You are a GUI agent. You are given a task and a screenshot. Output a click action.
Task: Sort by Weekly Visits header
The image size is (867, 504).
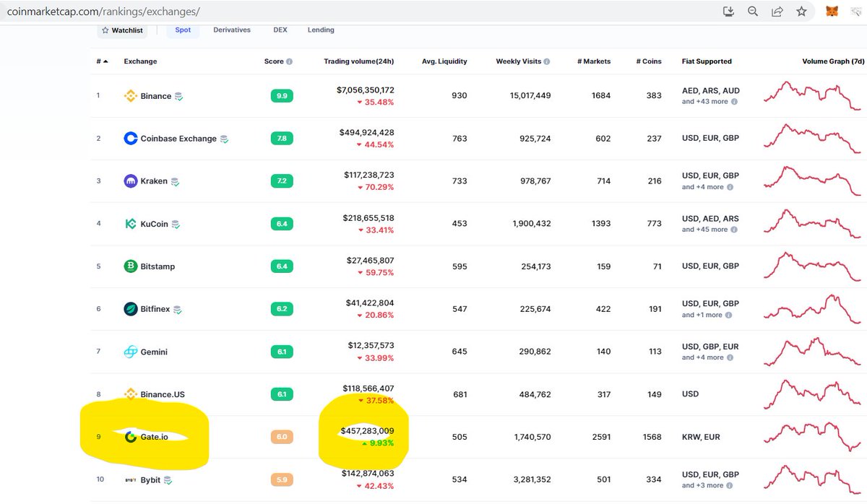(519, 61)
